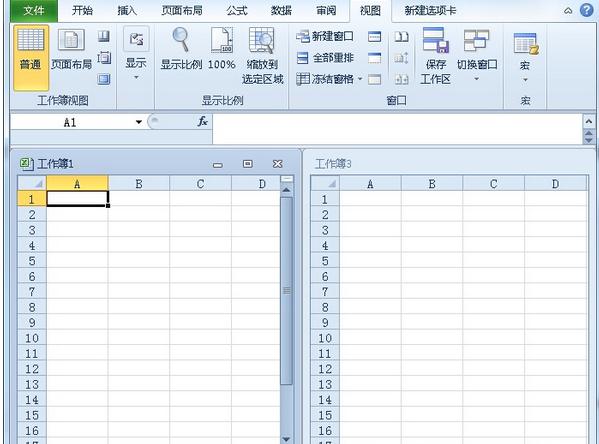Select row 8 header in 工作簿3
Image resolution: width=599 pixels, height=444 pixels.
point(325,307)
